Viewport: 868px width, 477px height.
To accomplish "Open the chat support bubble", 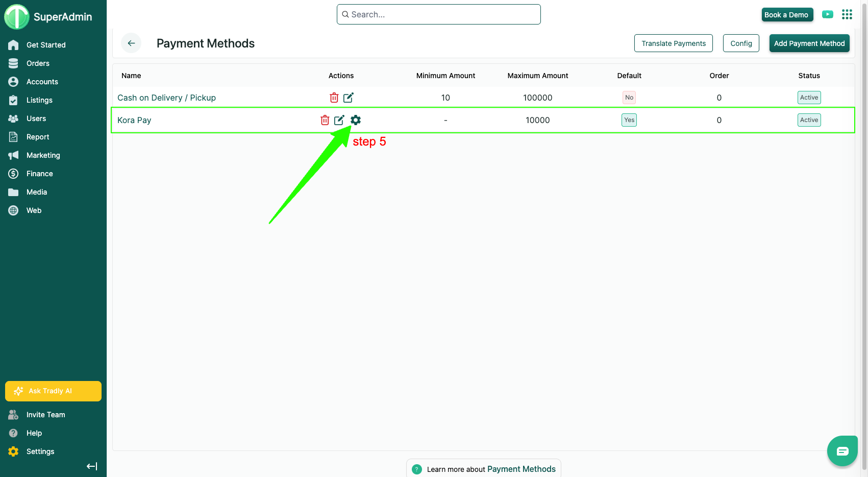I will (x=842, y=451).
